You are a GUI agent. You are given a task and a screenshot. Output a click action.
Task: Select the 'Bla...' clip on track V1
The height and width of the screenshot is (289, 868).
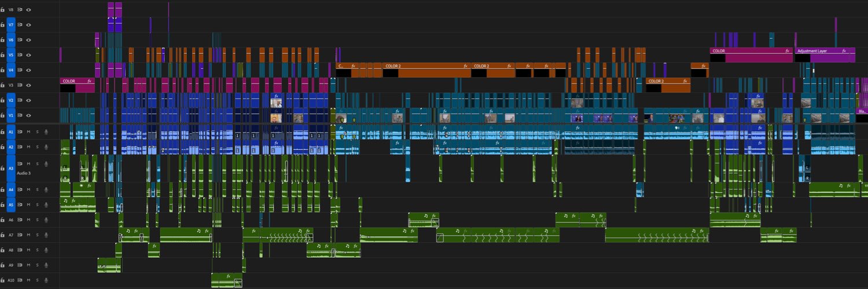click(x=862, y=115)
